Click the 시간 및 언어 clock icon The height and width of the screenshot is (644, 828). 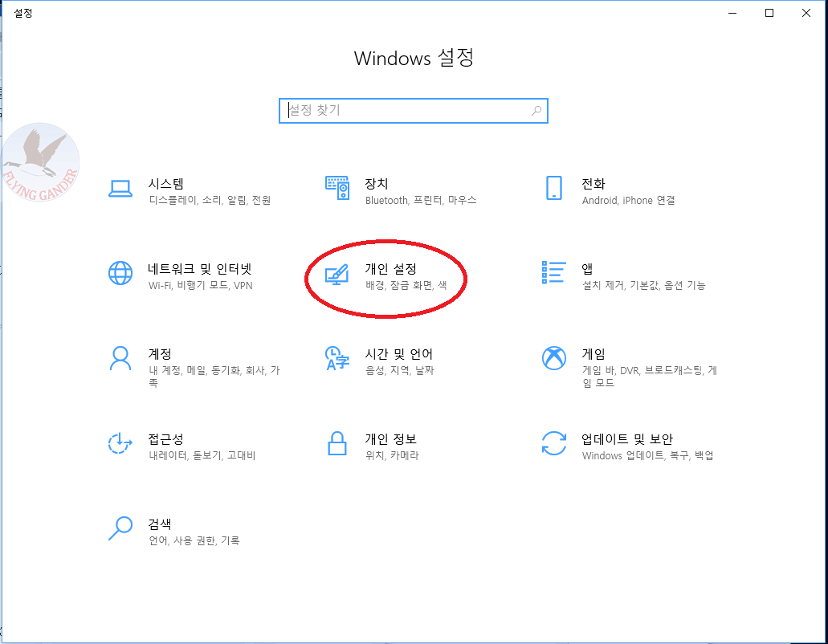click(337, 358)
